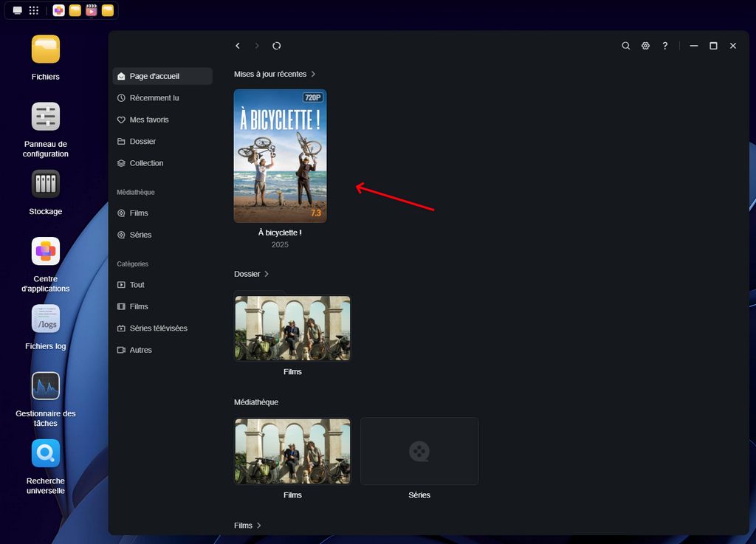This screenshot has height=544, width=756.
Task: Select Récemment lu in sidebar
Action: point(154,98)
